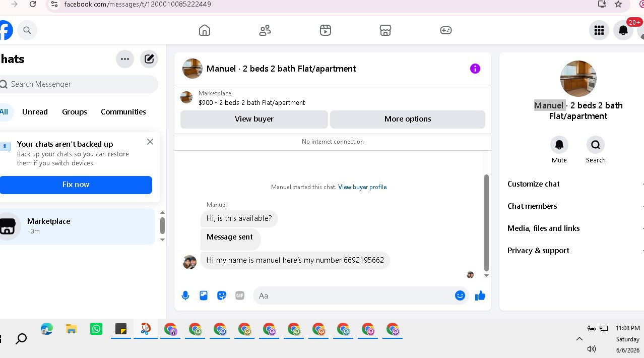Show hidden system tray icons chevron
This screenshot has height=358, width=644.
[x=579, y=339]
